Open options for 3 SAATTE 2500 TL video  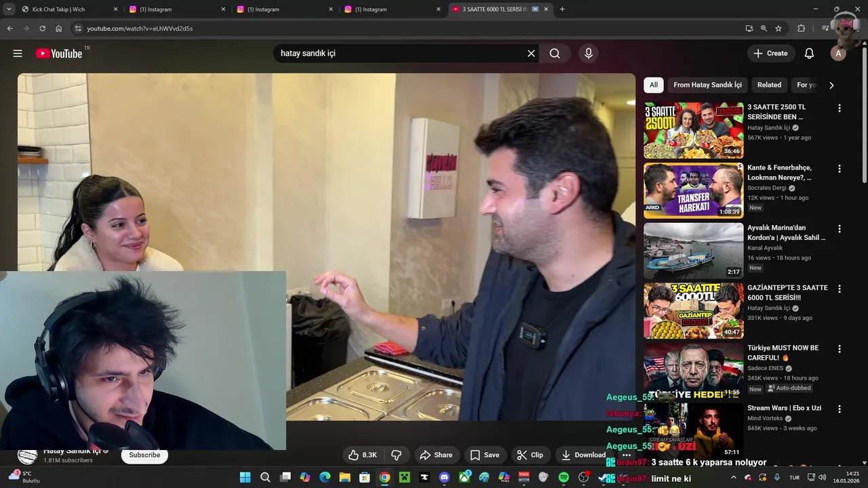[x=840, y=108]
